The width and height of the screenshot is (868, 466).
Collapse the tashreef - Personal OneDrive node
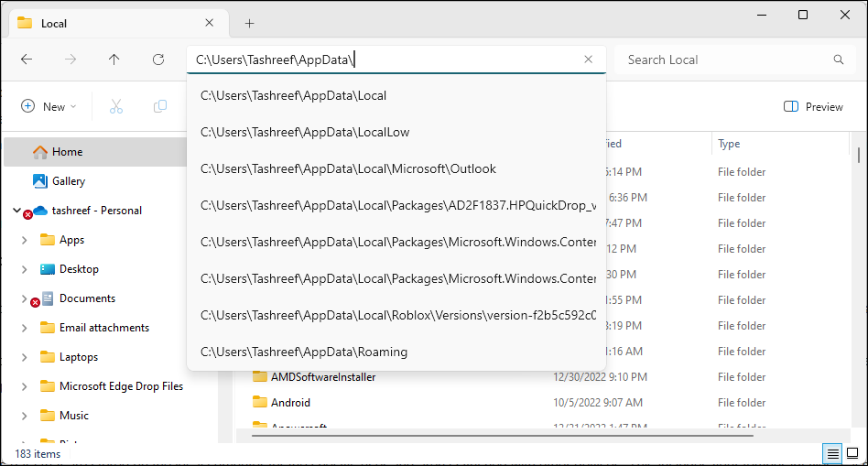click(x=16, y=211)
